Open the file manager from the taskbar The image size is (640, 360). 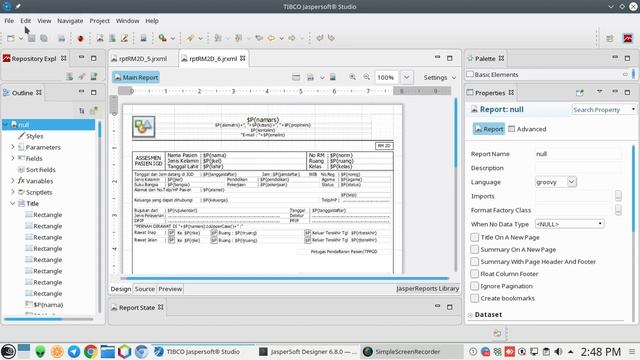tap(108, 351)
